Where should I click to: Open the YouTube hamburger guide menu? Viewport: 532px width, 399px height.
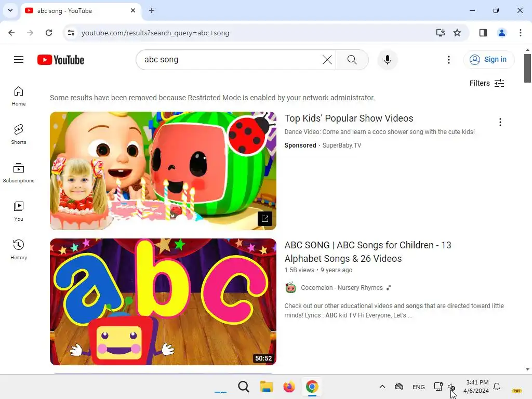(x=19, y=60)
